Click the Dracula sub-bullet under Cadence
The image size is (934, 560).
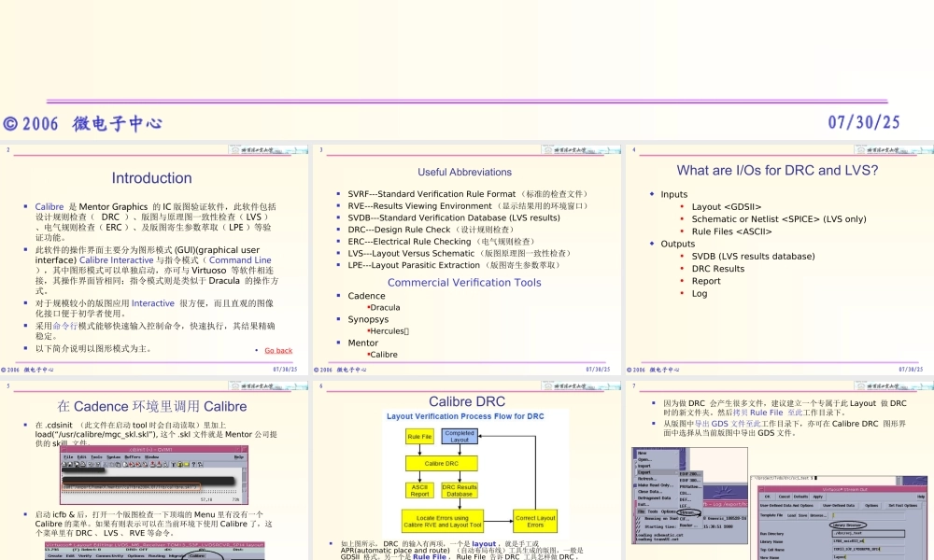pos(384,308)
